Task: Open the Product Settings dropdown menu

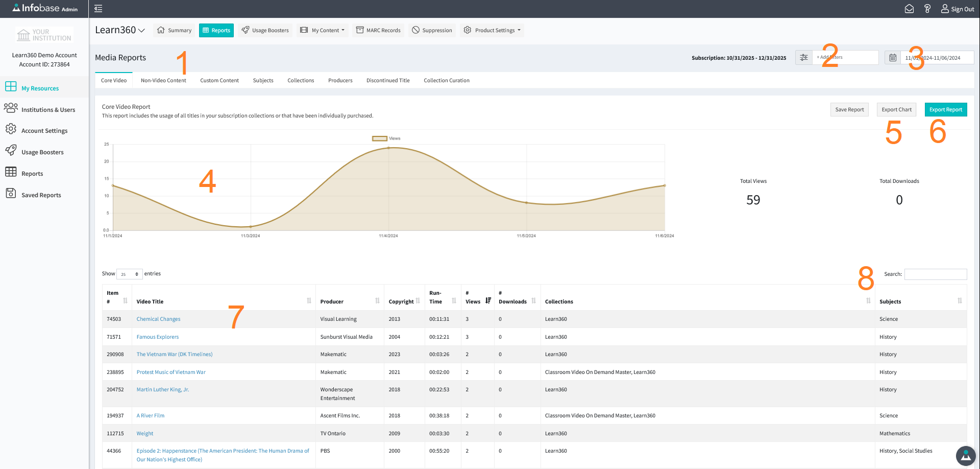Action: tap(492, 30)
